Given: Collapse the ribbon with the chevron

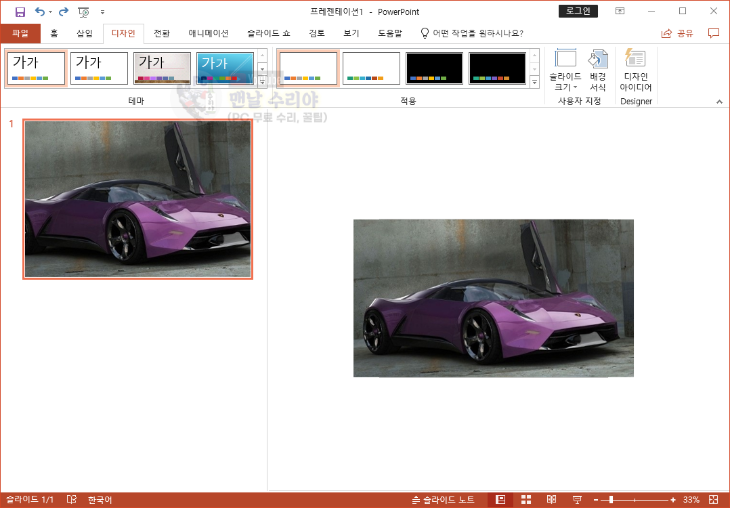Looking at the screenshot, I should click(x=719, y=101).
